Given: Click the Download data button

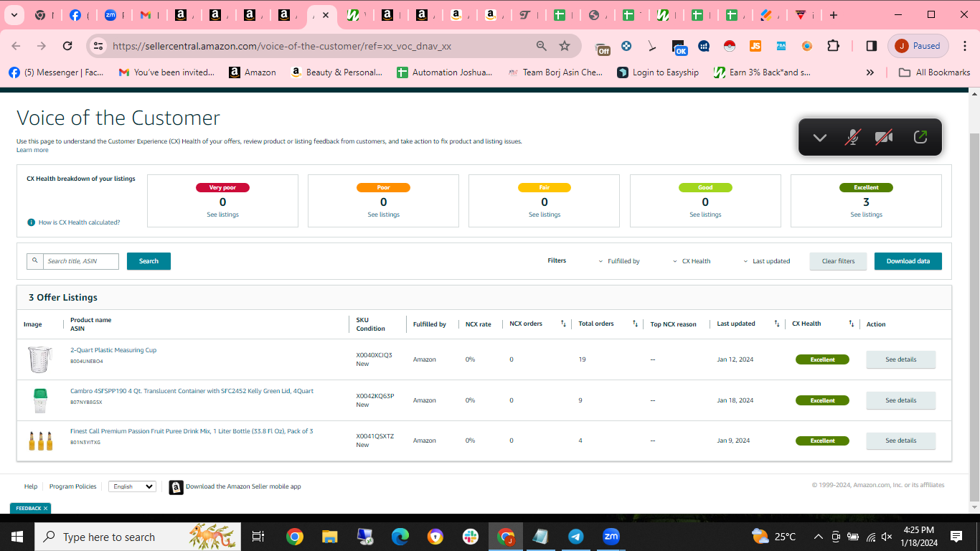Looking at the screenshot, I should click(908, 261).
